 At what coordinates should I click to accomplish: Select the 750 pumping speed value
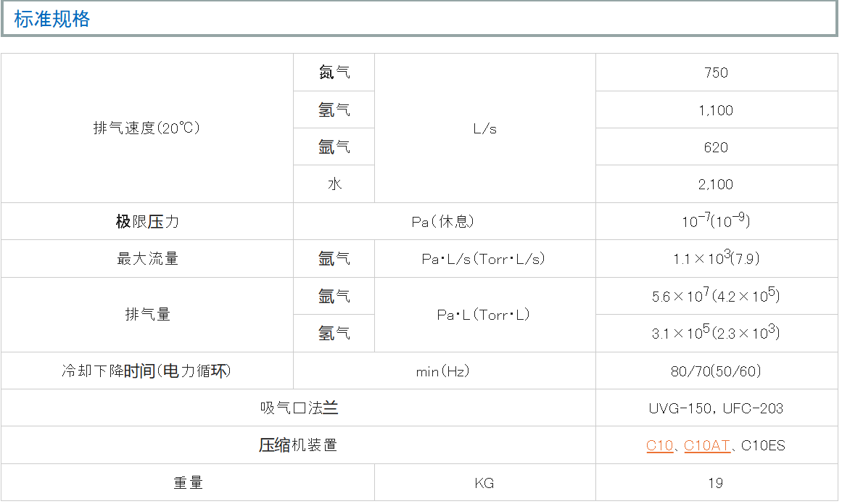[716, 73]
